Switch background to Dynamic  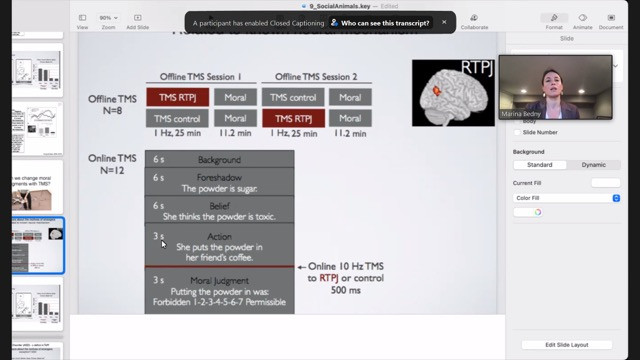pos(593,165)
